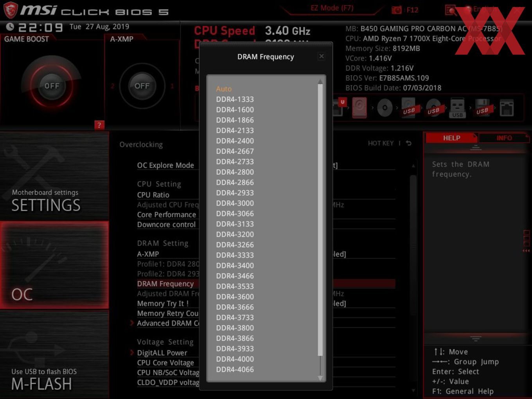Viewport: 532px width, 399px height.
Task: Pick DDR4-3800 in the list
Action: point(235,328)
